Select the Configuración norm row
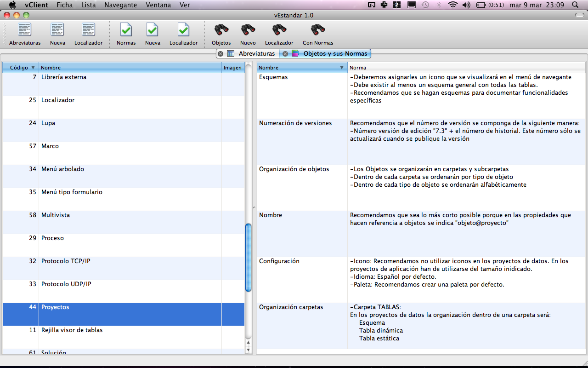 pos(421,280)
